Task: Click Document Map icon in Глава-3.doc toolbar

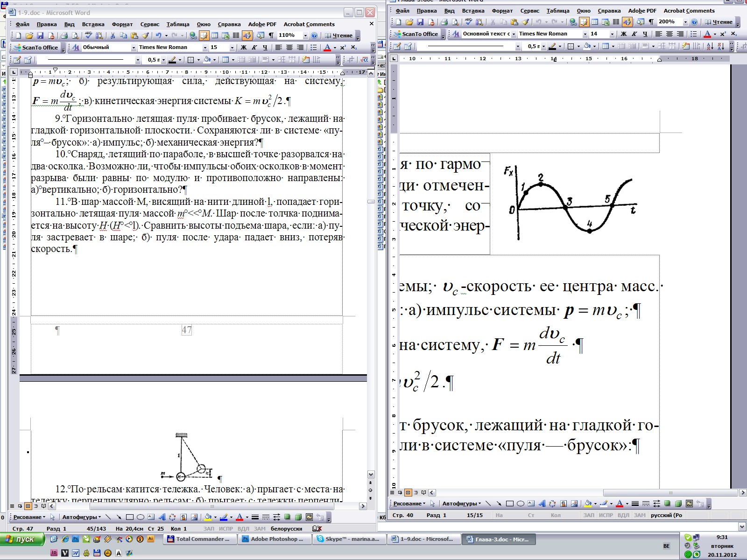Action: pos(640,22)
